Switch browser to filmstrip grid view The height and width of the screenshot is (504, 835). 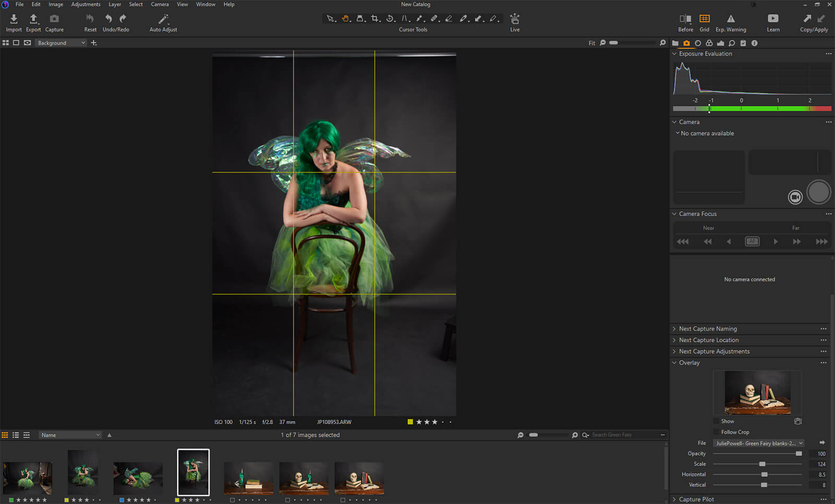tap(5, 435)
